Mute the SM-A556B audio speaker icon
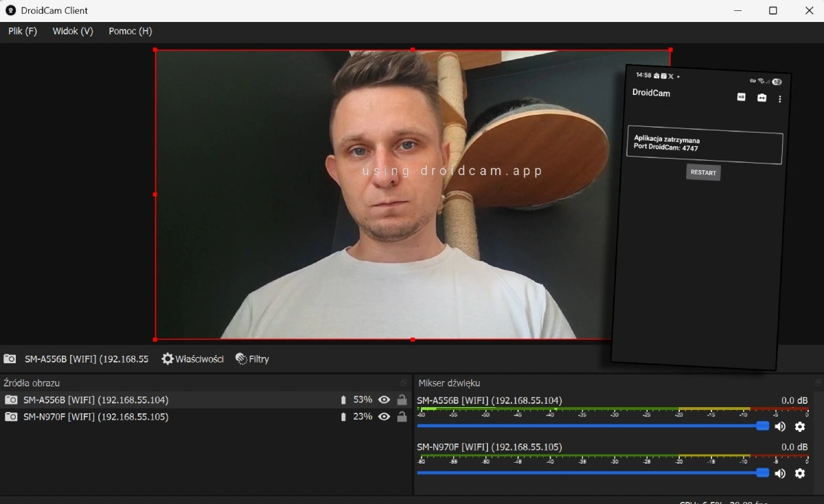The height and width of the screenshot is (504, 824). 780,426
